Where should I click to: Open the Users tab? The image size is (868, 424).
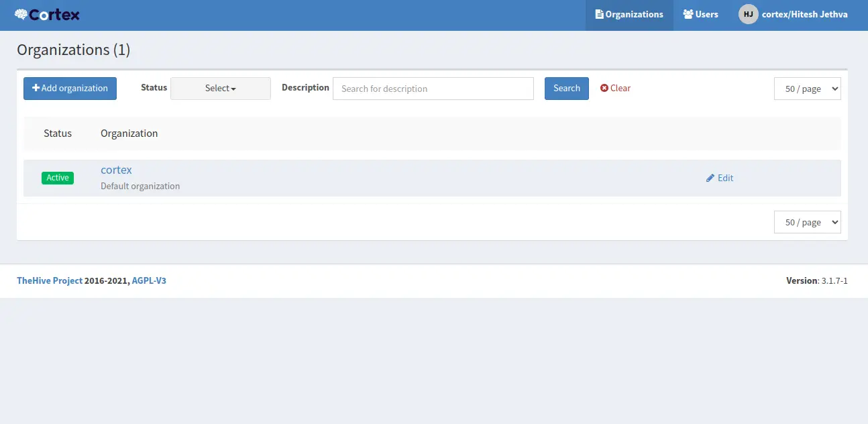[700, 15]
